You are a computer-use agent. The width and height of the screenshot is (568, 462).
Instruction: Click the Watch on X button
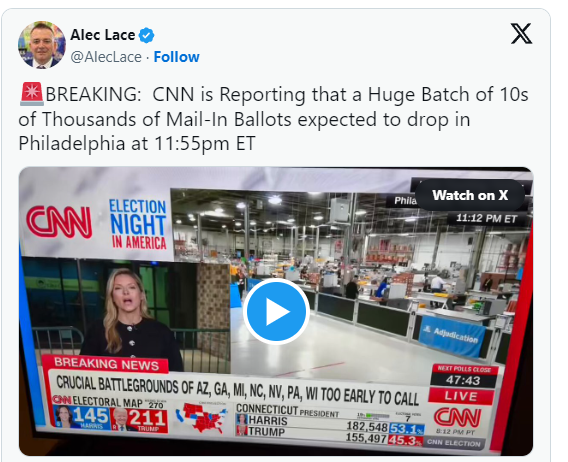pyautogui.click(x=470, y=195)
